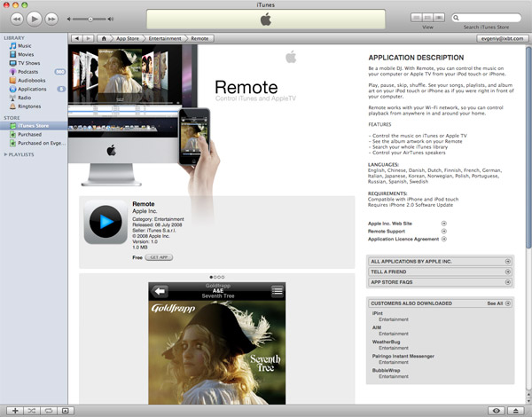
Task: Show or hide artwork viewer button
Action: click(x=66, y=411)
